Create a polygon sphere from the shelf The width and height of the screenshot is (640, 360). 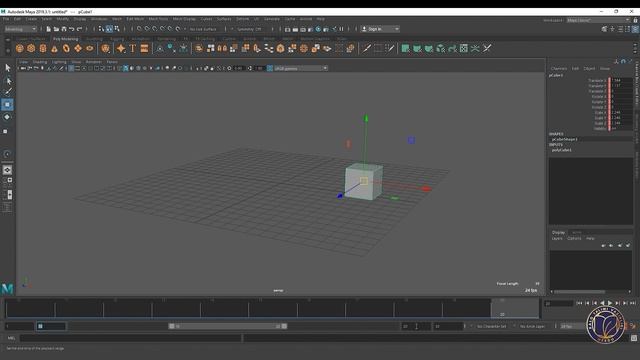pyautogui.click(x=20, y=49)
